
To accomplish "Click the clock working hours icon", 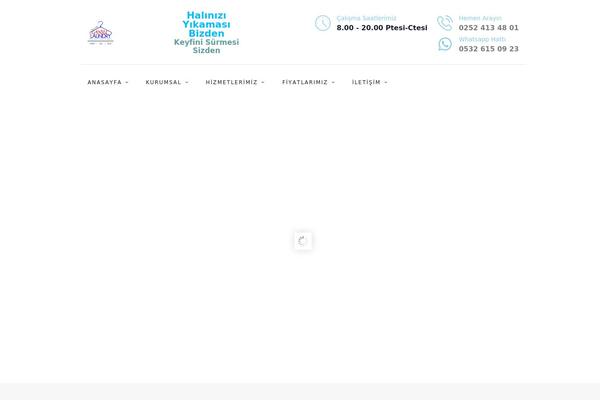I will coord(323,23).
